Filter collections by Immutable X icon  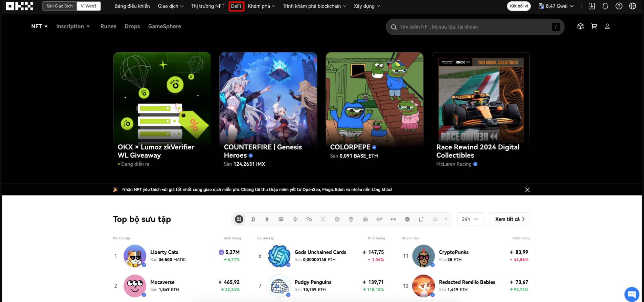point(323,219)
